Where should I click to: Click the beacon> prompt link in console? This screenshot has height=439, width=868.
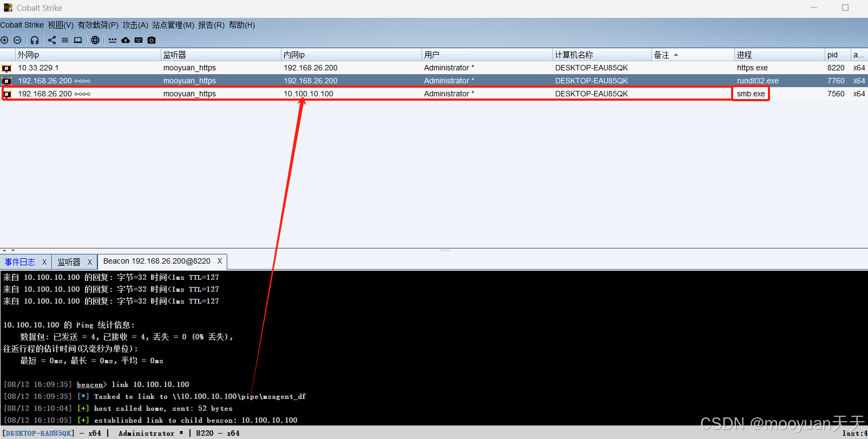[x=91, y=385]
